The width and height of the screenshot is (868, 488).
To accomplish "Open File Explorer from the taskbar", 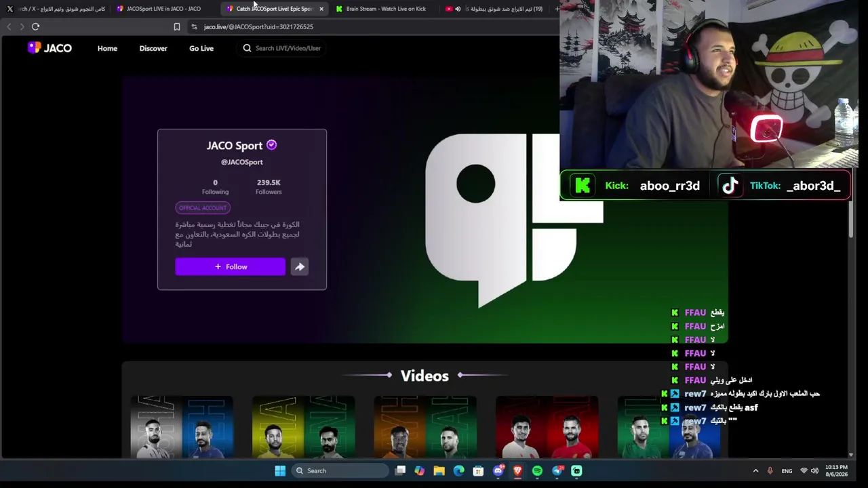I will pyautogui.click(x=439, y=471).
